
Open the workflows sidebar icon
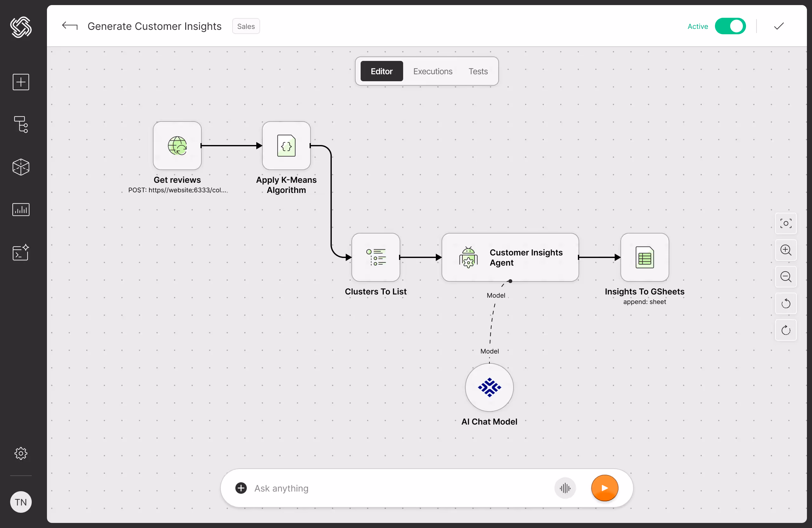(21, 125)
